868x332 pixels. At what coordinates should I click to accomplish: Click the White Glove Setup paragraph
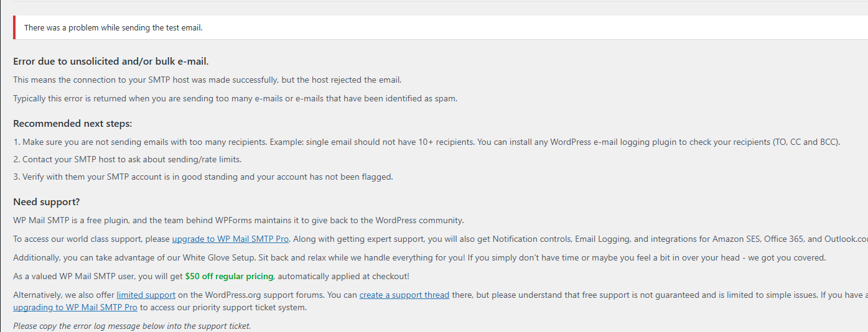click(x=419, y=257)
